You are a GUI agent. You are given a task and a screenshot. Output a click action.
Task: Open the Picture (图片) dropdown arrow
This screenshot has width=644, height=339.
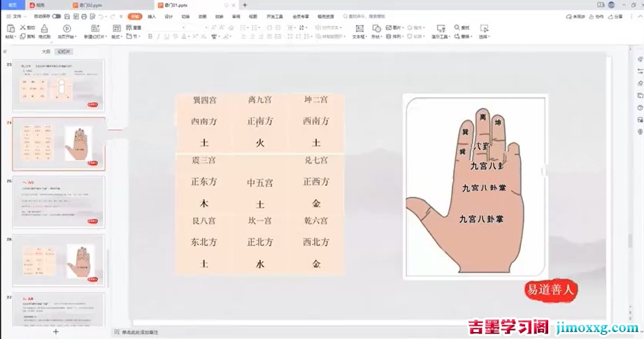click(403, 27)
